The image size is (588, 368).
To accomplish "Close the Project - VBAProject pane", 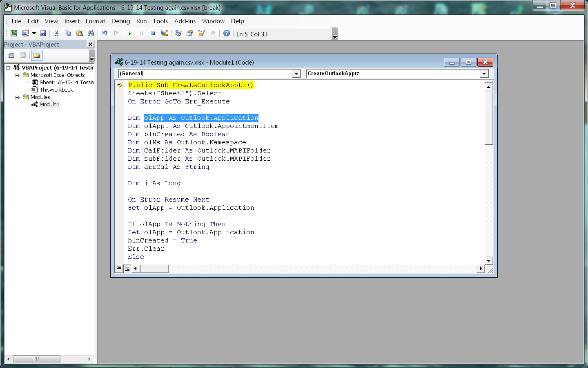I will point(91,44).
